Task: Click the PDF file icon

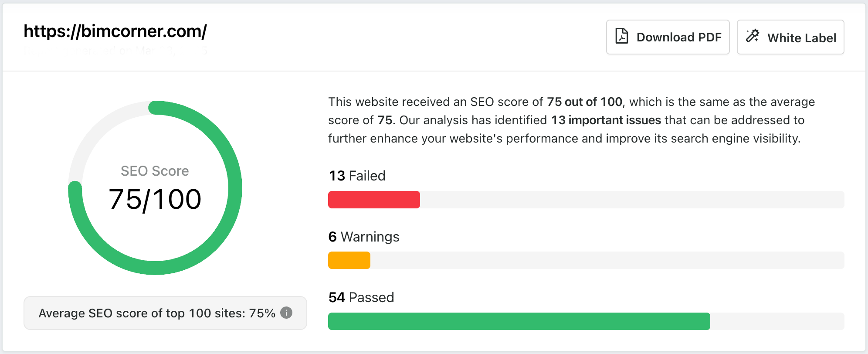Action: click(622, 36)
